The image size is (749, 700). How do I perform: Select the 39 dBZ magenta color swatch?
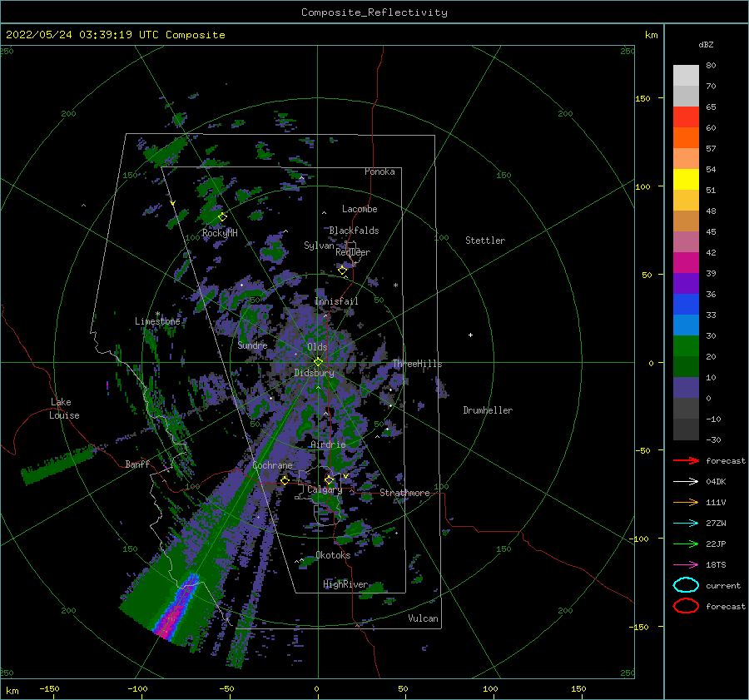point(686,262)
